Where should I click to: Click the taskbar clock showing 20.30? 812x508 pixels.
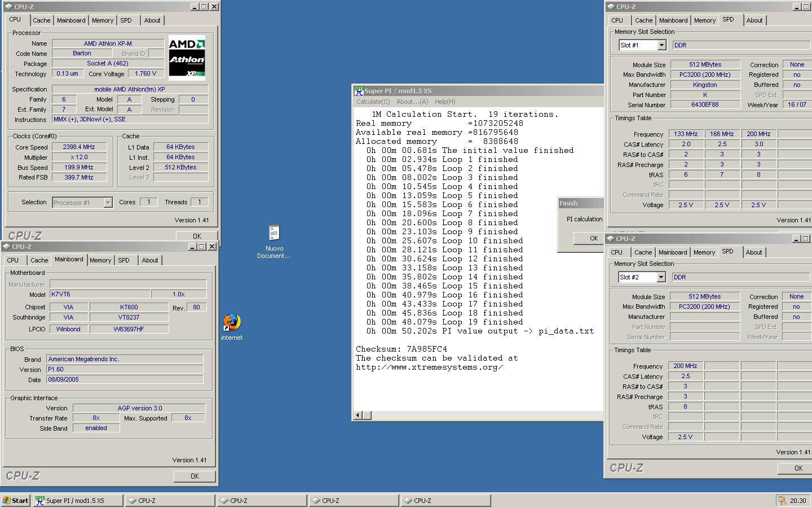coord(798,501)
